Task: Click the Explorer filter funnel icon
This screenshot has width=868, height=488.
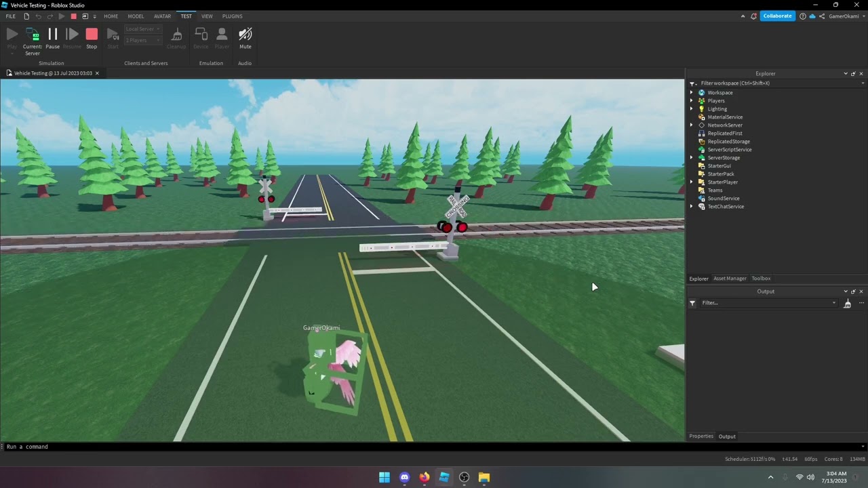Action: click(693, 83)
